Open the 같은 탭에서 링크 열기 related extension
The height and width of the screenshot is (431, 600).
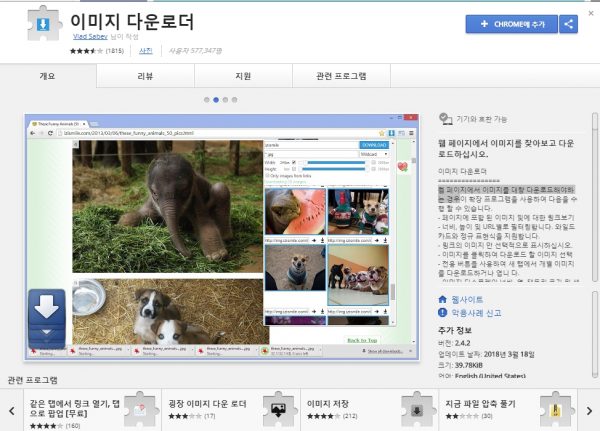pos(92,410)
